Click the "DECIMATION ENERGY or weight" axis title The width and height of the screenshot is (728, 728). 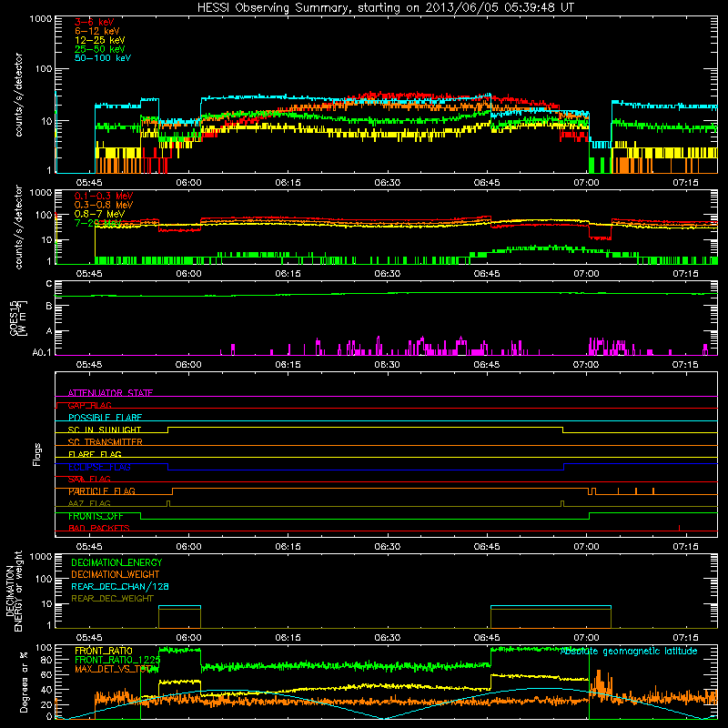tap(14, 591)
